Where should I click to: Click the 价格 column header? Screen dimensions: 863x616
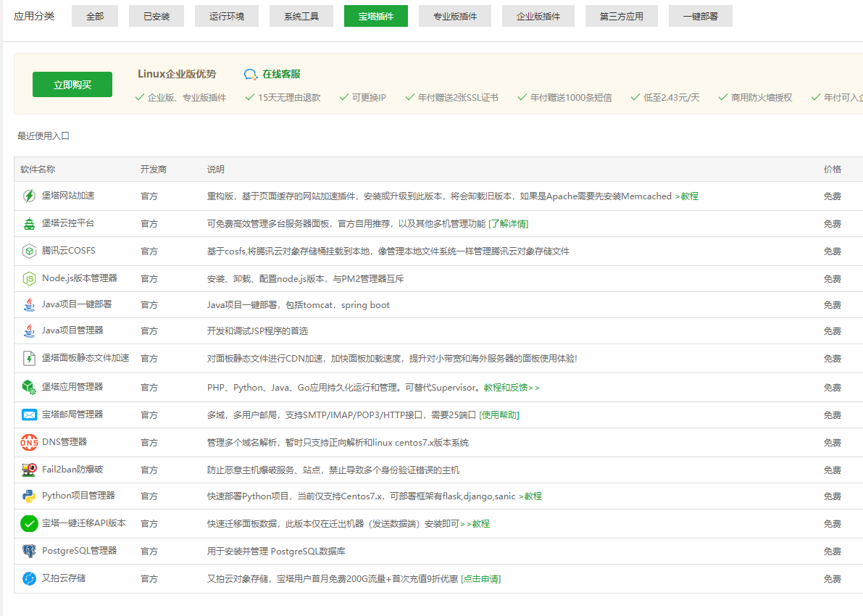pos(832,169)
